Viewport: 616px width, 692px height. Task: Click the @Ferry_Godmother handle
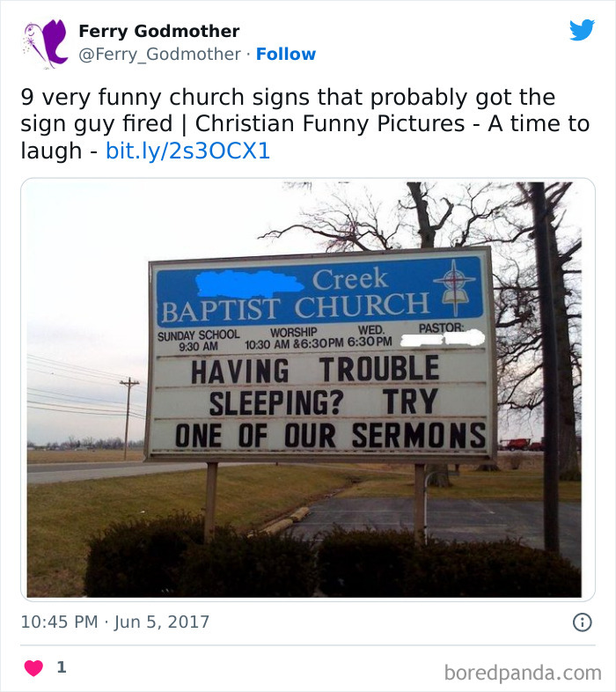[160, 54]
